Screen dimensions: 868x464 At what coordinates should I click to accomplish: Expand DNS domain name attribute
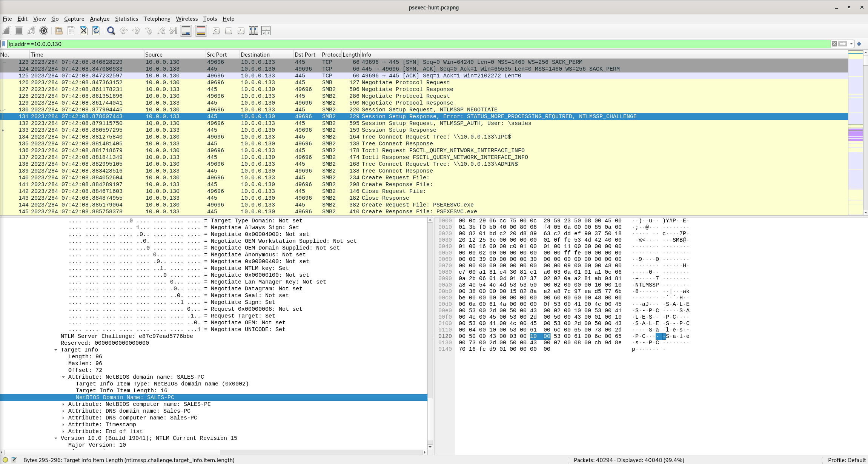pyautogui.click(x=63, y=411)
